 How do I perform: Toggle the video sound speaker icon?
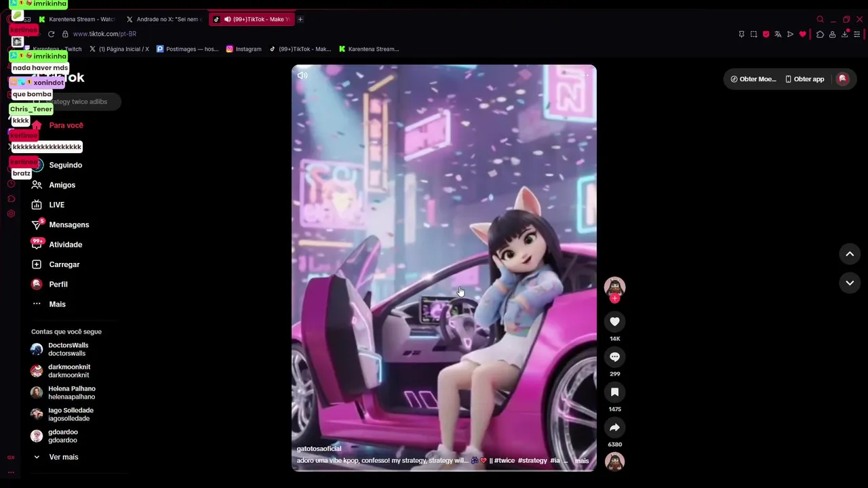(x=302, y=75)
